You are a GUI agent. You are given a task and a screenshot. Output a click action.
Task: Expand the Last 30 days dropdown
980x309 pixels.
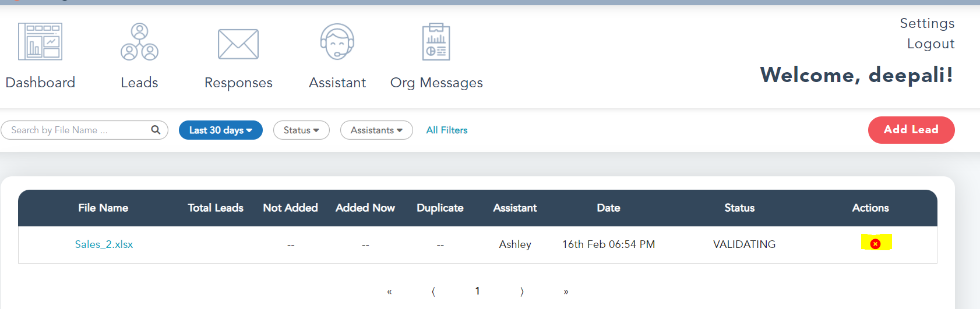(x=220, y=130)
